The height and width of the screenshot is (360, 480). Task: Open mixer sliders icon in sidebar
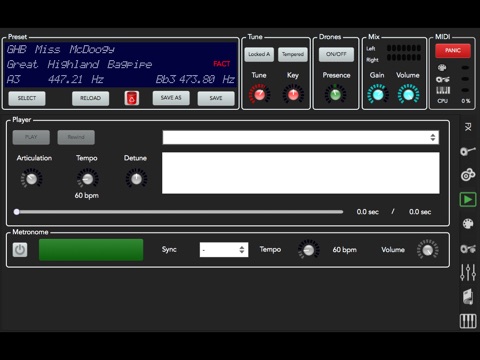pos(468,272)
